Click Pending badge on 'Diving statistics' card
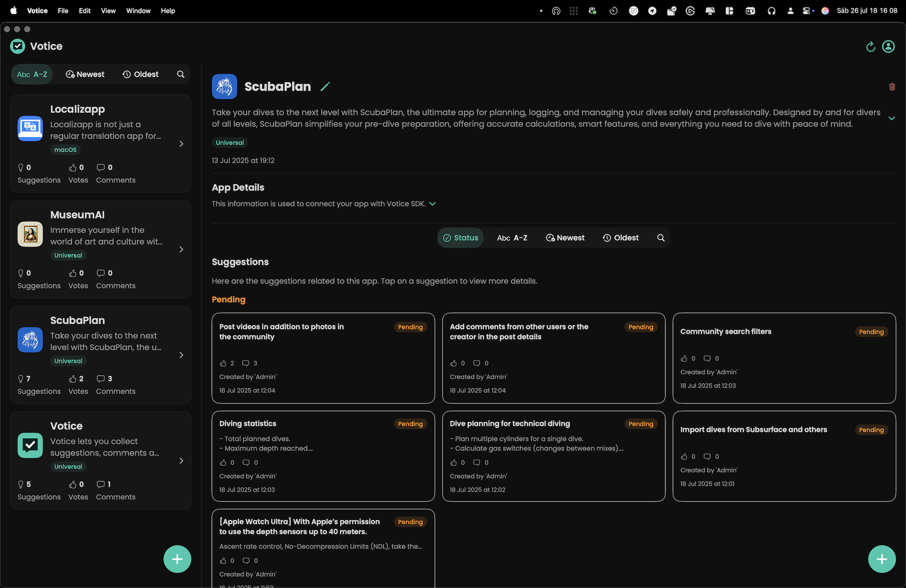This screenshot has height=588, width=906. tap(410, 424)
